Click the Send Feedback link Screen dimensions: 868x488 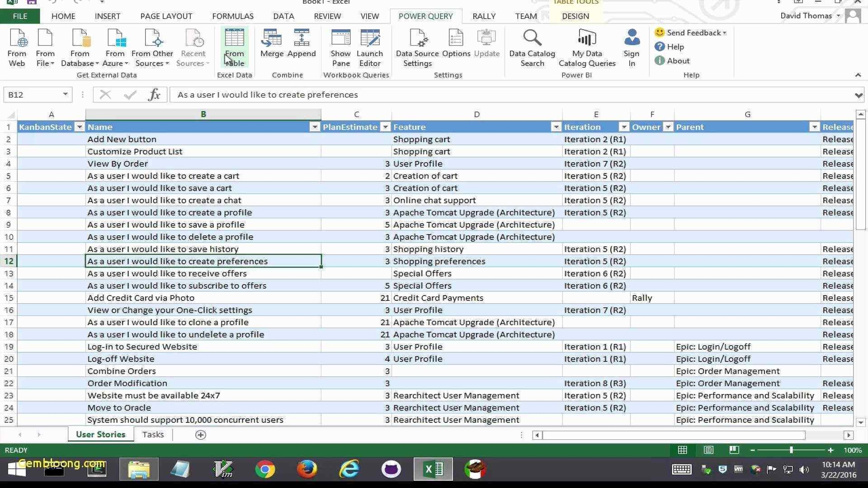tap(691, 33)
